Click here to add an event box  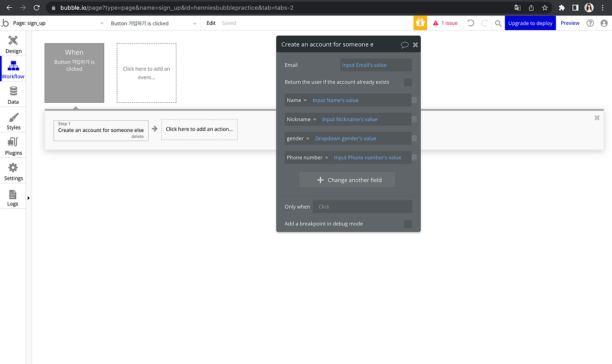click(146, 73)
